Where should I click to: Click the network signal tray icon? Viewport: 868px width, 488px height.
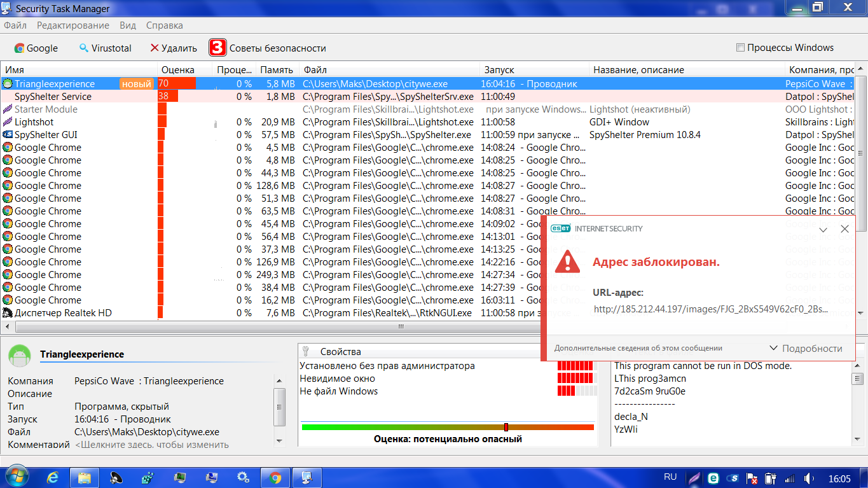pyautogui.click(x=790, y=478)
